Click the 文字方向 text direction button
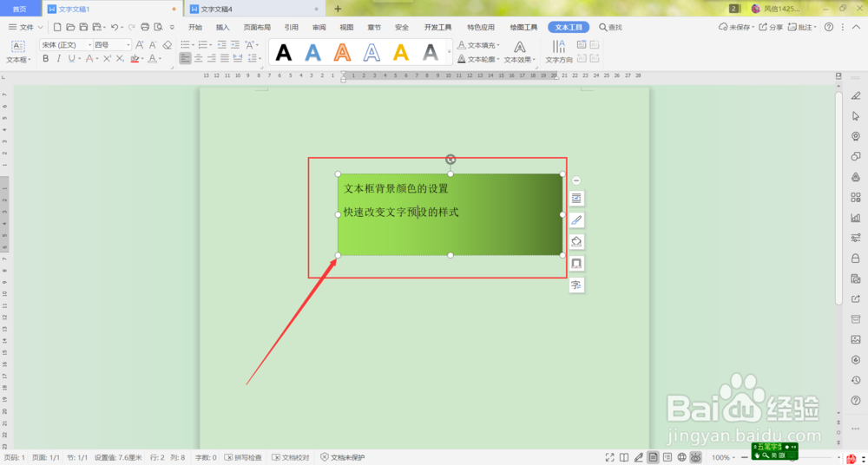The height and width of the screenshot is (465, 868). coord(559,52)
